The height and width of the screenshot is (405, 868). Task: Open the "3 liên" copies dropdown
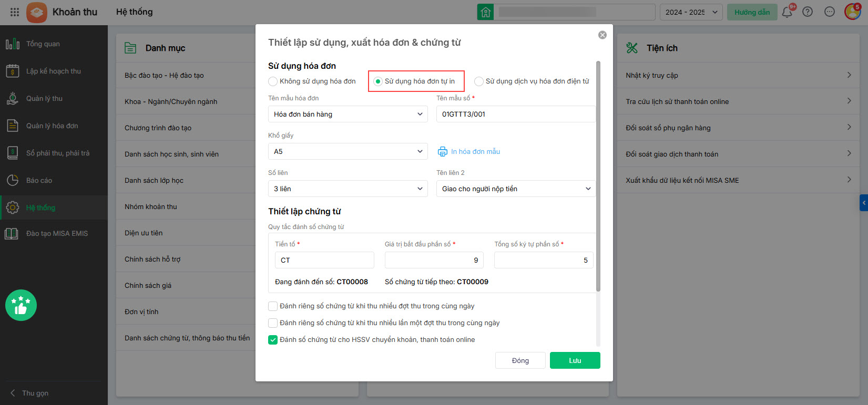pos(348,189)
